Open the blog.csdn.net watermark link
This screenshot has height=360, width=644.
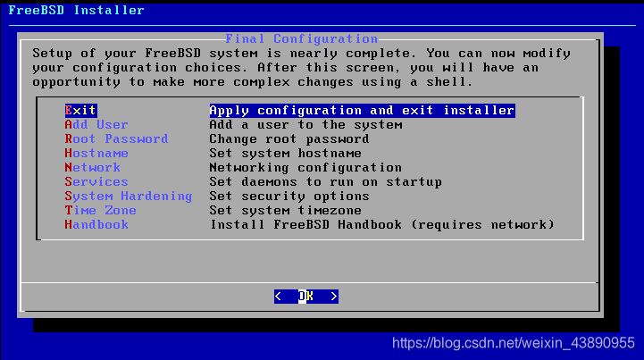coord(514,343)
